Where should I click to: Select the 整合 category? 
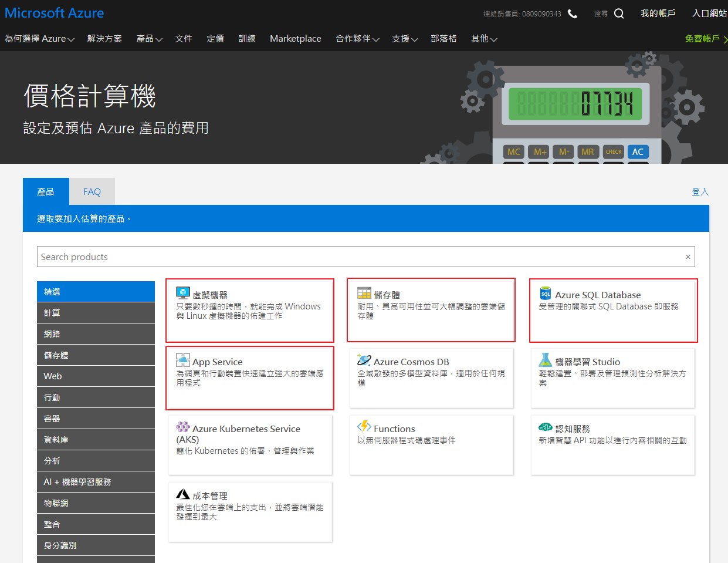pyautogui.click(x=96, y=524)
